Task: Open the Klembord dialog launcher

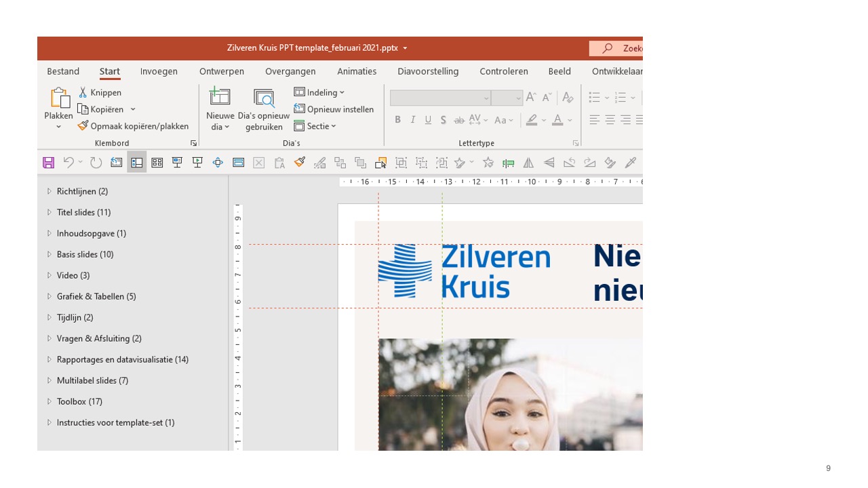Action: (x=193, y=144)
